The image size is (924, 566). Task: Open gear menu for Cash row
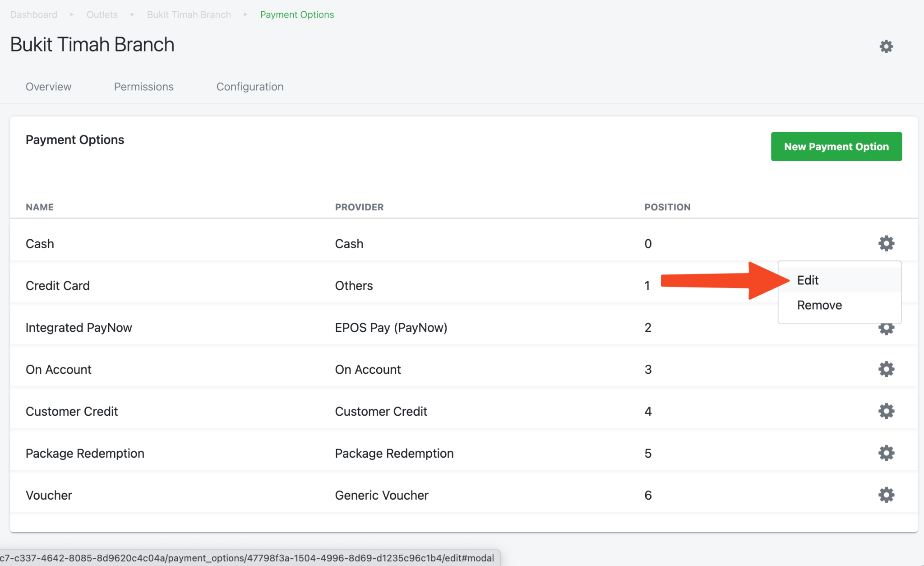pos(886,243)
